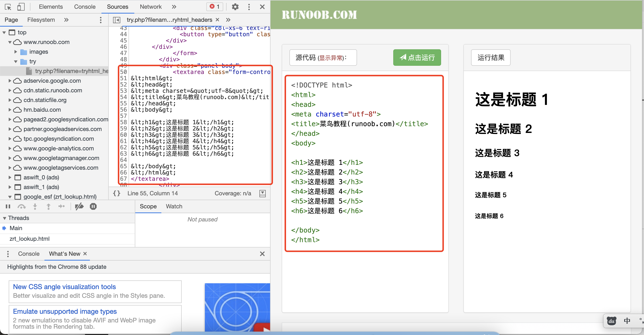The image size is (644, 335).
Task: Switch to the Network tab
Action: click(150, 7)
